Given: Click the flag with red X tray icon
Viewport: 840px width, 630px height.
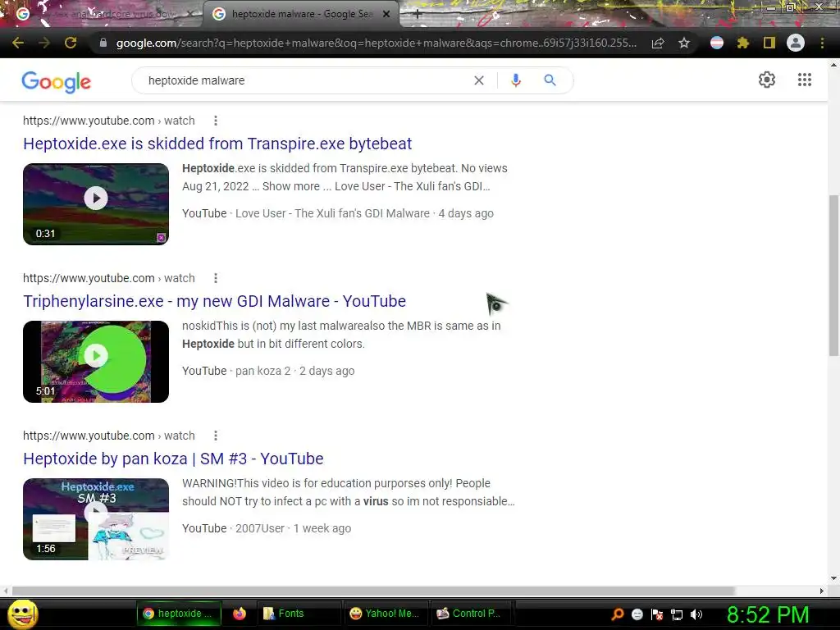Looking at the screenshot, I should pos(657,614).
